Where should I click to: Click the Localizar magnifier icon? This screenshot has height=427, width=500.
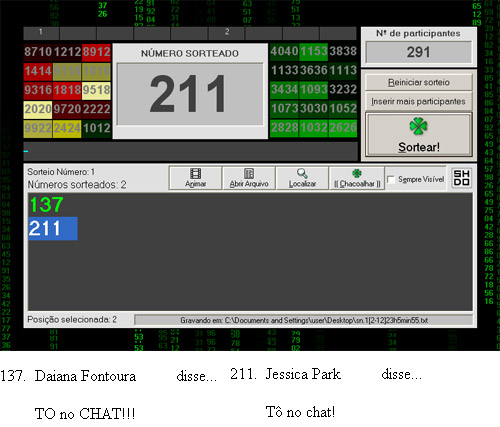point(302,173)
